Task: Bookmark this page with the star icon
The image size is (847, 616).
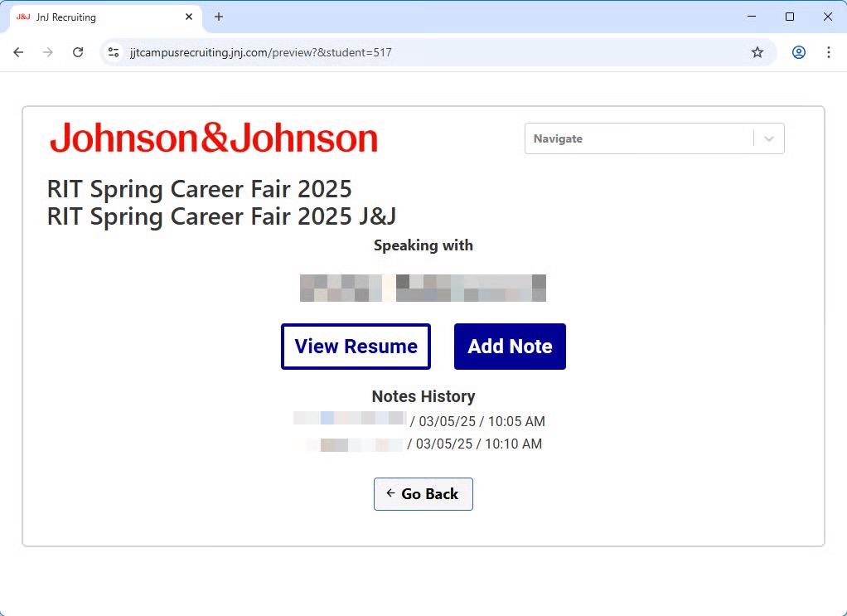Action: point(757,52)
